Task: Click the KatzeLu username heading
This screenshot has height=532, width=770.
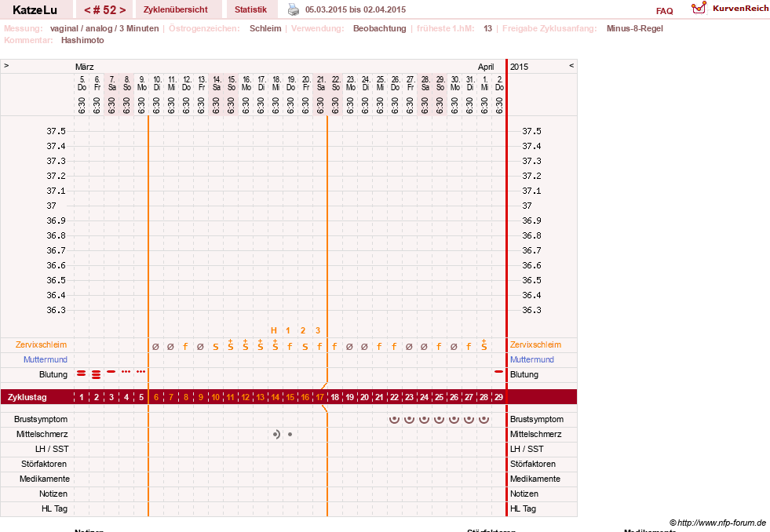Action: 35,10
